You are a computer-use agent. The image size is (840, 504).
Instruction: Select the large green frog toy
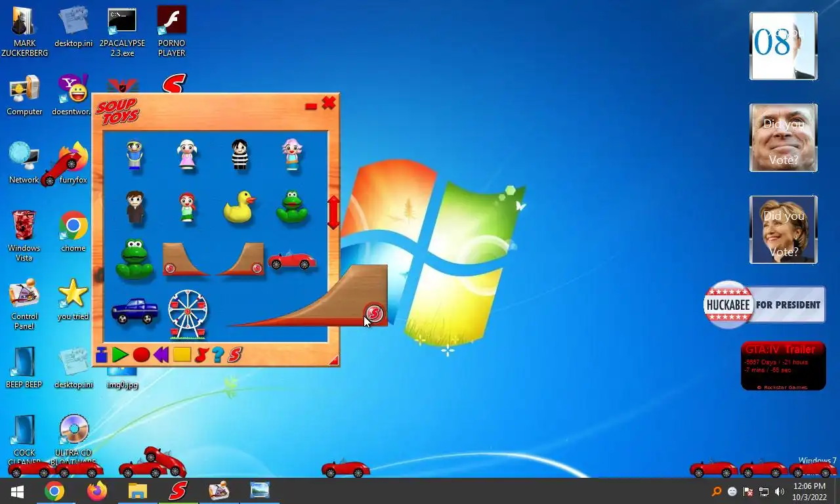[x=135, y=259]
